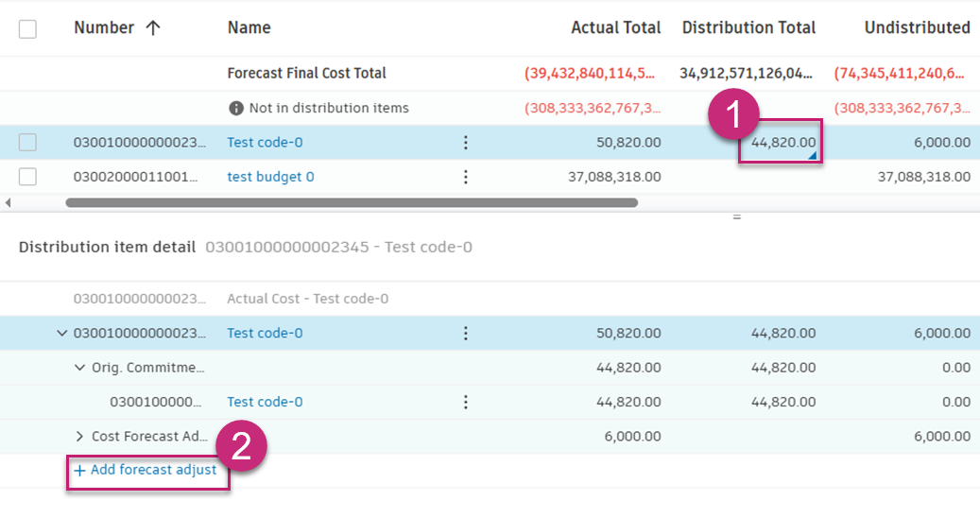Sort by the Name column header
The image size is (980, 518).
[x=249, y=28]
